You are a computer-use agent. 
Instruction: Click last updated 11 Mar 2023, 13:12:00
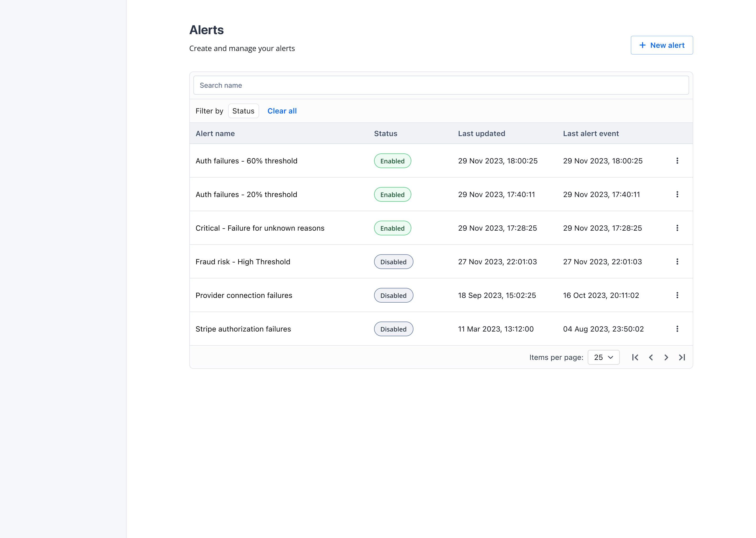pos(496,329)
